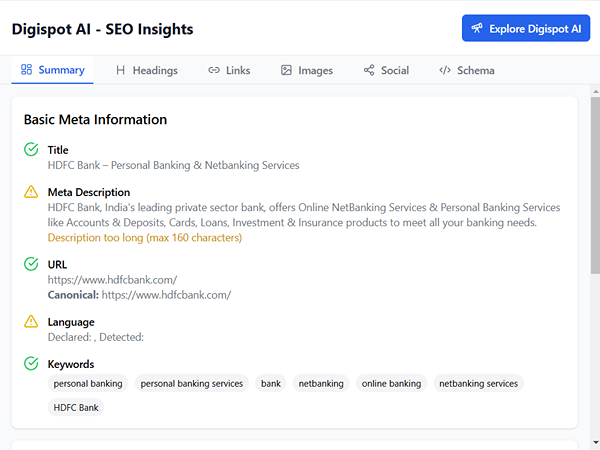This screenshot has height=450, width=600.
Task: Click the Digispot AI - SEO Insights title
Action: tap(103, 29)
